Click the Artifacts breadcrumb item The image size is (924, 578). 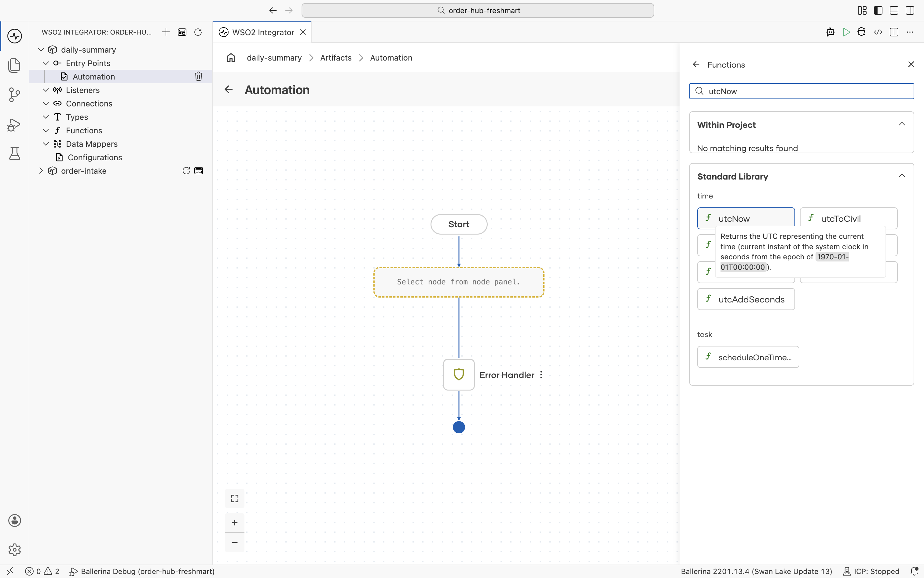click(x=335, y=58)
